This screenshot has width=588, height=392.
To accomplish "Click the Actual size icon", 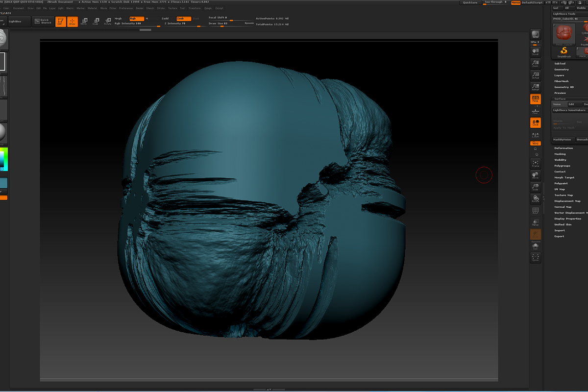I will [535, 75].
